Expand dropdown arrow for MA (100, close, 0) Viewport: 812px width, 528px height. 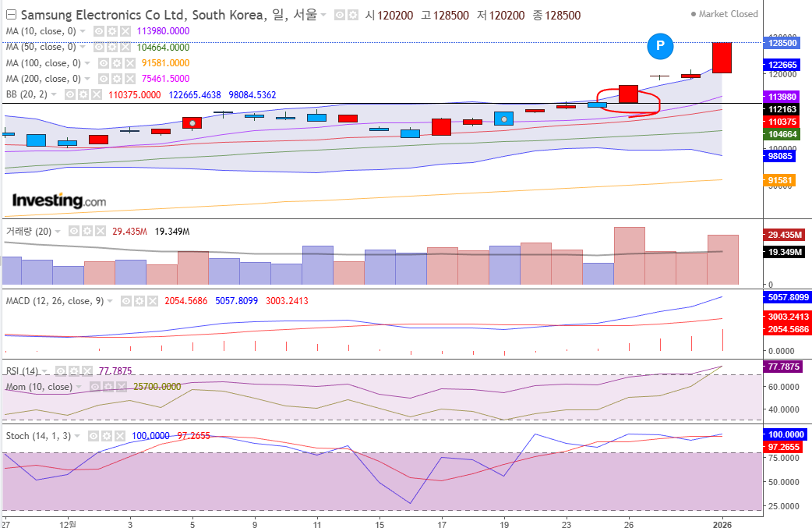[x=87, y=63]
